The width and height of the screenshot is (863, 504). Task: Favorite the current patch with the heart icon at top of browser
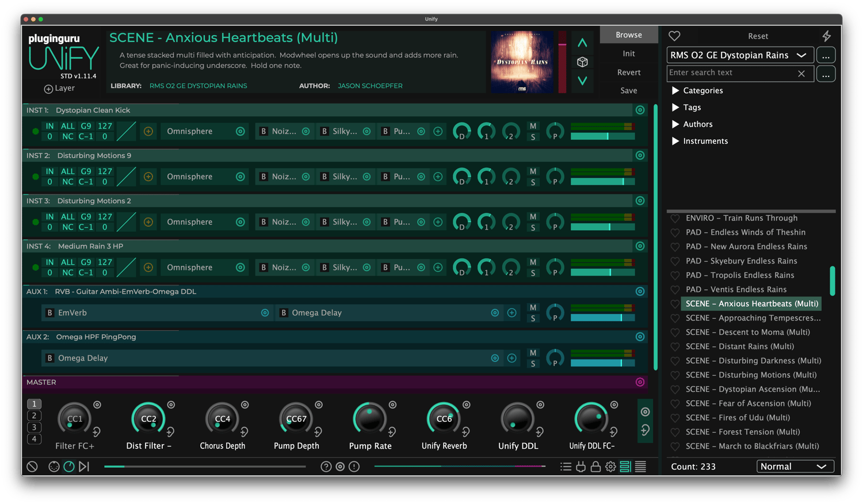pos(674,36)
